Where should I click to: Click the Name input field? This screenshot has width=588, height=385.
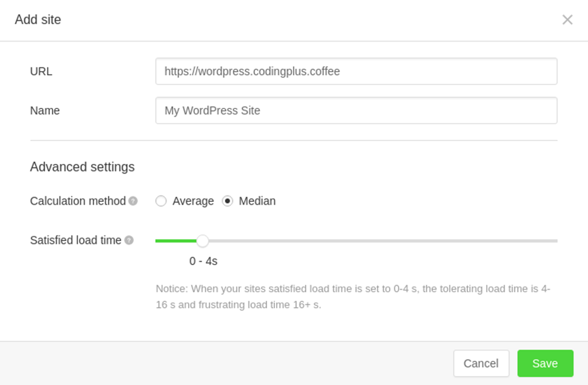pos(356,110)
